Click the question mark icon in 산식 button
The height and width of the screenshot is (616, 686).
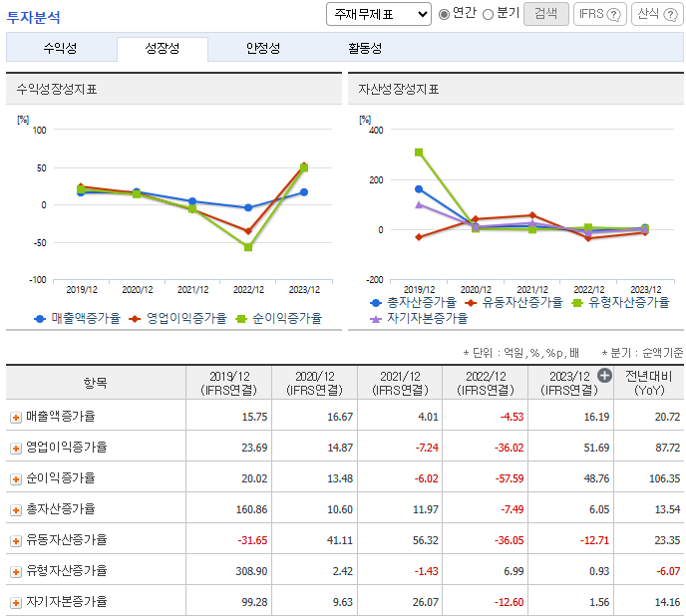coord(670,14)
